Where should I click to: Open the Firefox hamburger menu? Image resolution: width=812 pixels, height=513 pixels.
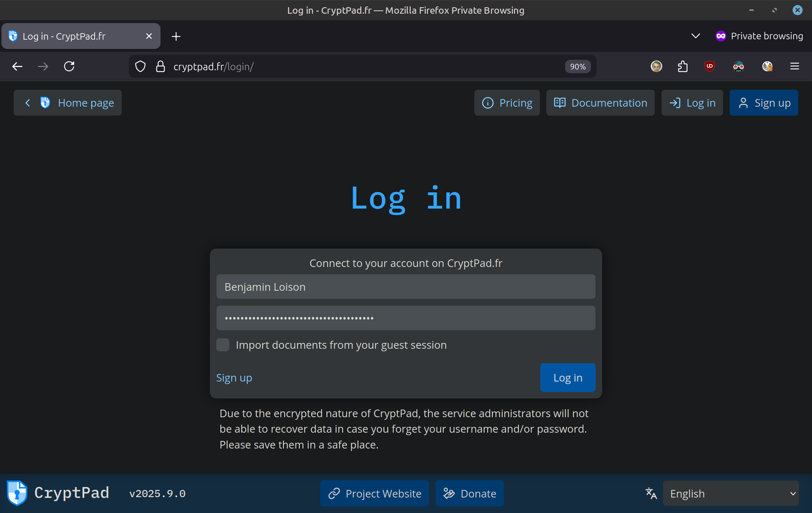pos(795,66)
